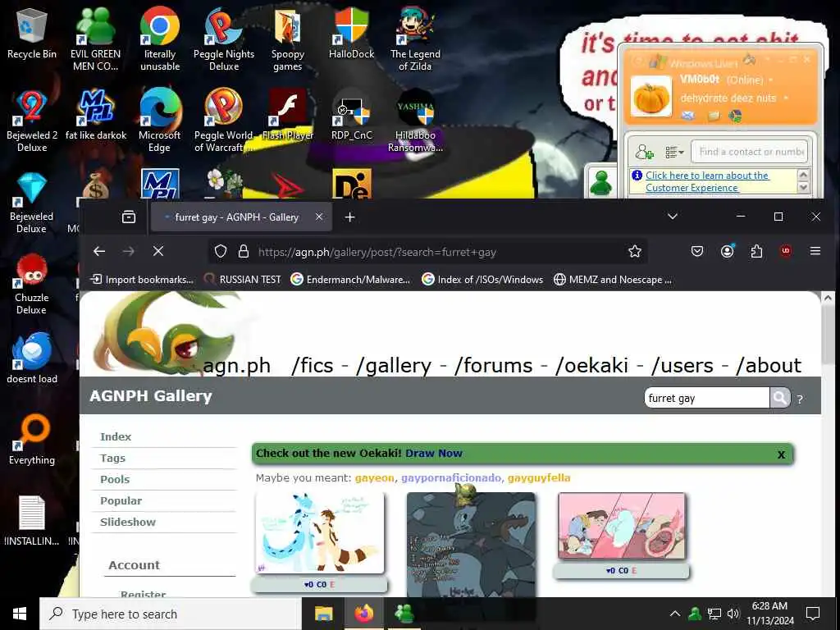The image size is (840, 630).
Task: Open the Peggle World of Warcraft shortcut
Action: (223, 121)
